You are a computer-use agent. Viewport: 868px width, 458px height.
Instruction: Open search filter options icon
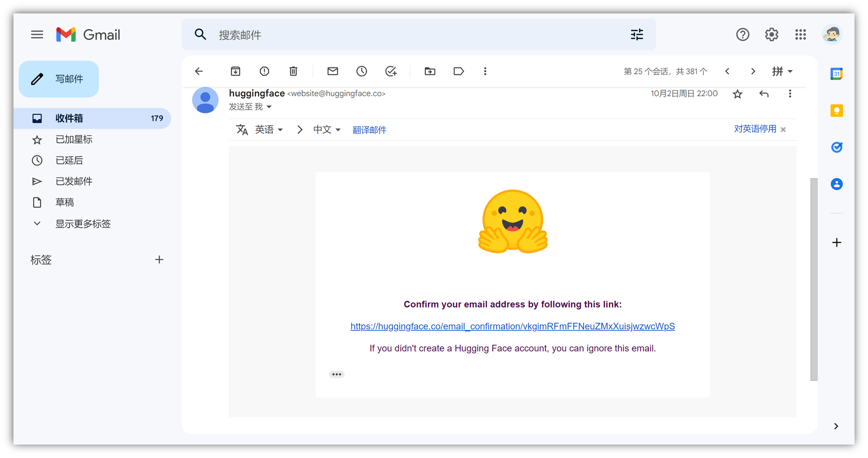pyautogui.click(x=637, y=34)
